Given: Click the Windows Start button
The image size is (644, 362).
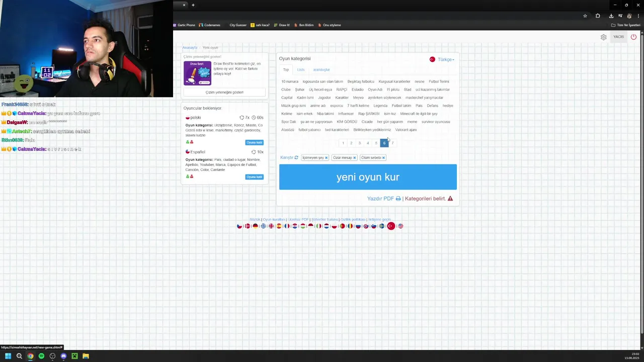Looking at the screenshot, I should click(8, 356).
